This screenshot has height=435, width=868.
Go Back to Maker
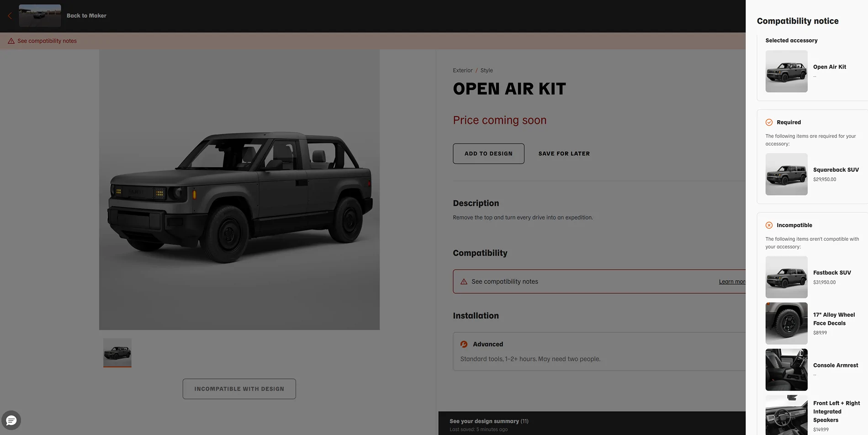pyautogui.click(x=86, y=16)
